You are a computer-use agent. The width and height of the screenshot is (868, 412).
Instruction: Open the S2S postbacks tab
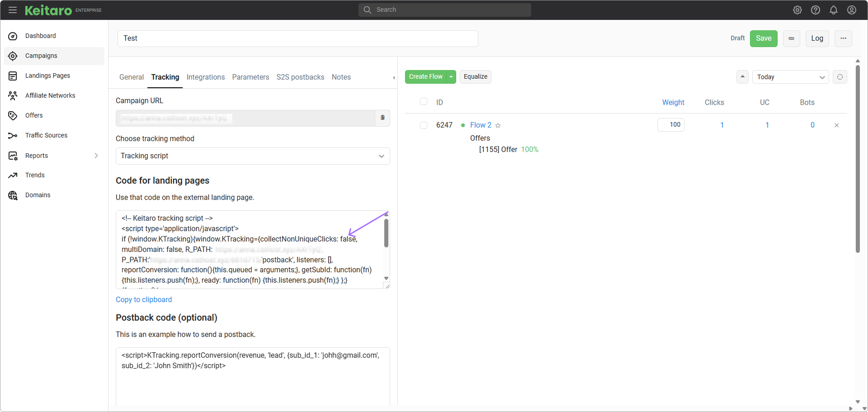point(301,77)
